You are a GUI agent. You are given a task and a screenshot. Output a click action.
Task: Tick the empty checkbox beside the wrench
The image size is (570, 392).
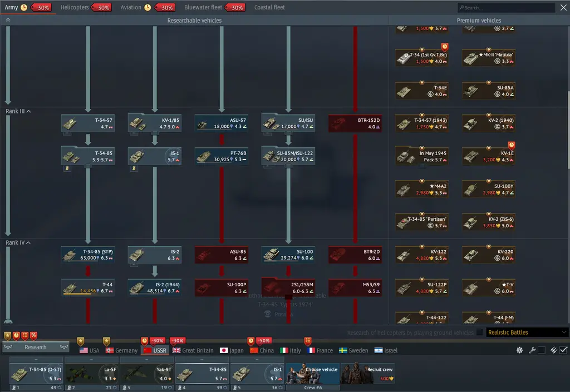(542, 350)
